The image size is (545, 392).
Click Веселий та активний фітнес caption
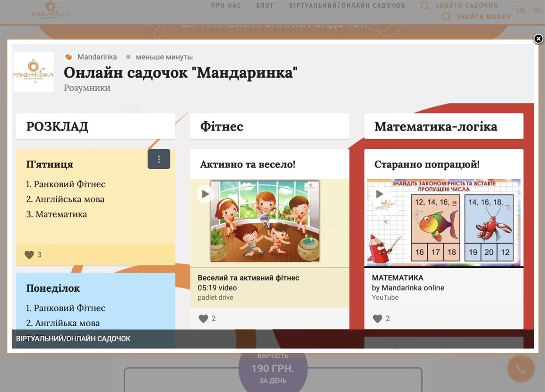pyautogui.click(x=249, y=278)
